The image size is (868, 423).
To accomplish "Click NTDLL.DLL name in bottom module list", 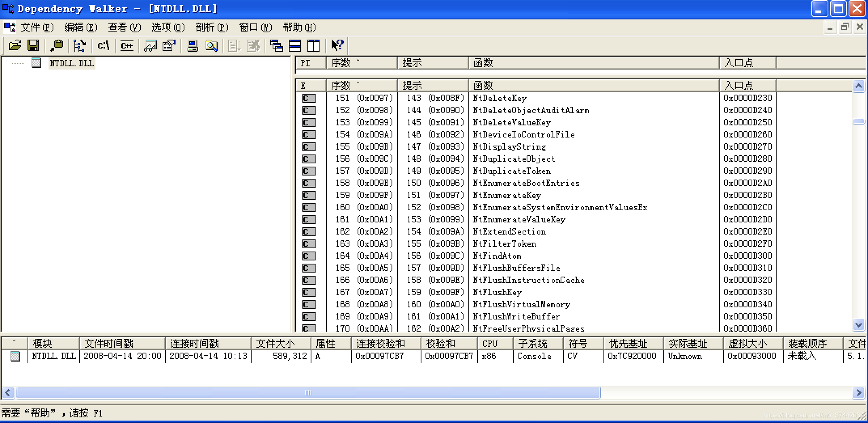I will (x=54, y=356).
